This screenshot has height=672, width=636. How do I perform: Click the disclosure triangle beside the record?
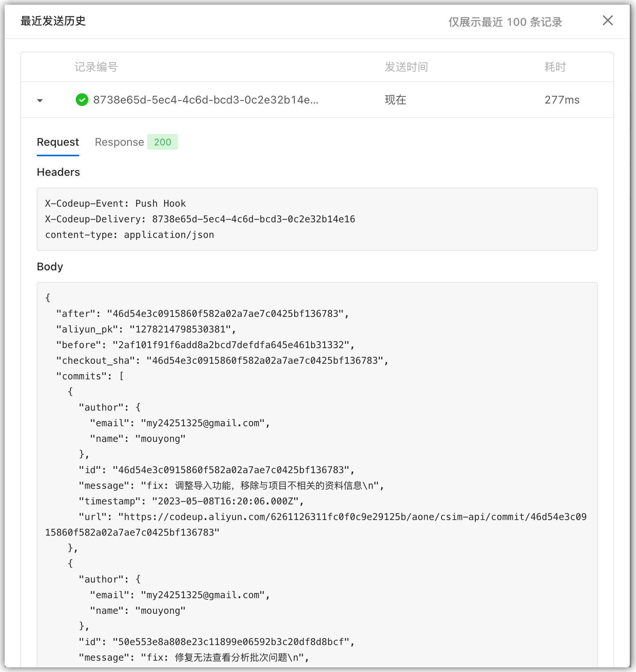tap(40, 100)
